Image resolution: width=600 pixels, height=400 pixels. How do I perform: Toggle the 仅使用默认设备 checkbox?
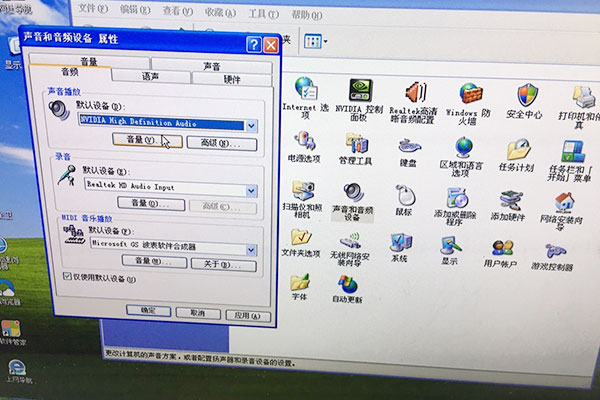68,277
